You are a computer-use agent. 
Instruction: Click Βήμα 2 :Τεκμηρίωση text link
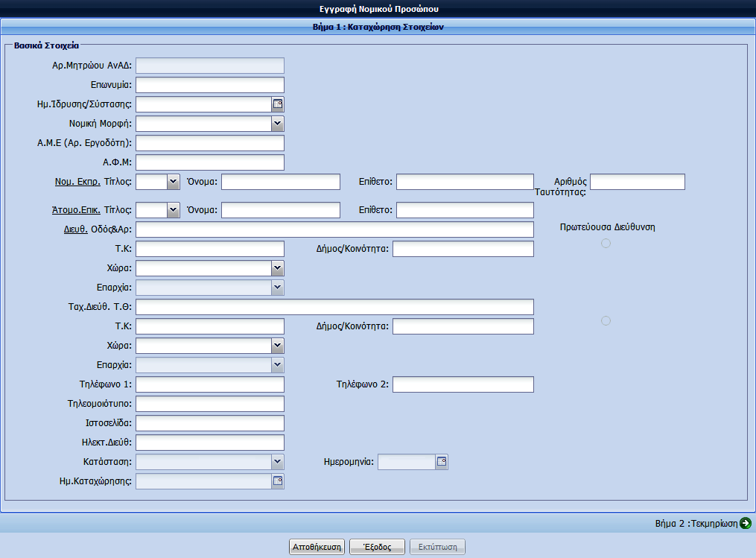(696, 523)
